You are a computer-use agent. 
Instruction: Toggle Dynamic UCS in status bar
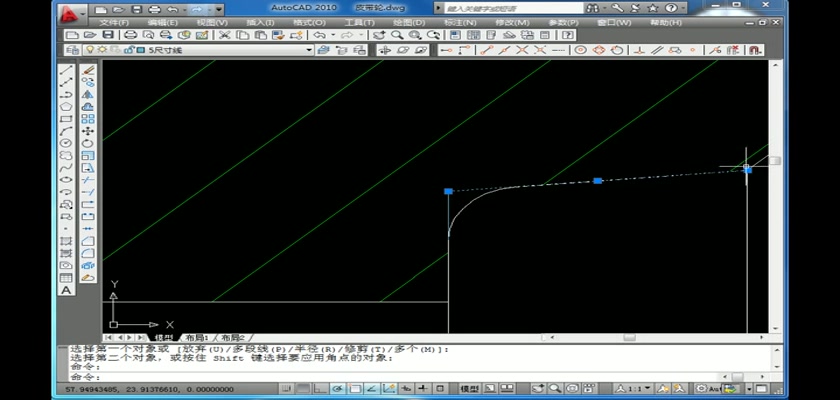click(x=389, y=388)
